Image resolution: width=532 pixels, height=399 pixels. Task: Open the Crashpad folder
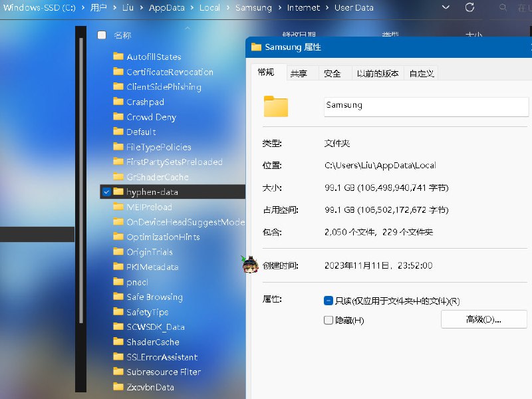[x=144, y=102]
